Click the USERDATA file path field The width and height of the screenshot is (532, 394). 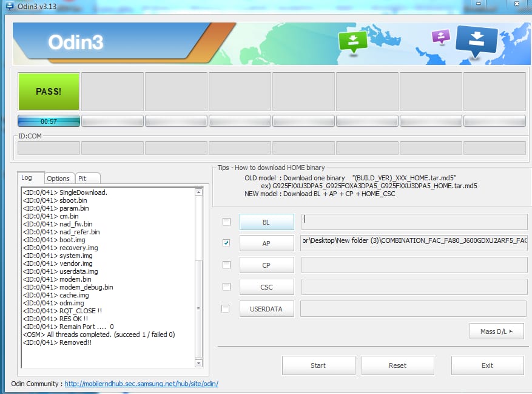click(414, 309)
